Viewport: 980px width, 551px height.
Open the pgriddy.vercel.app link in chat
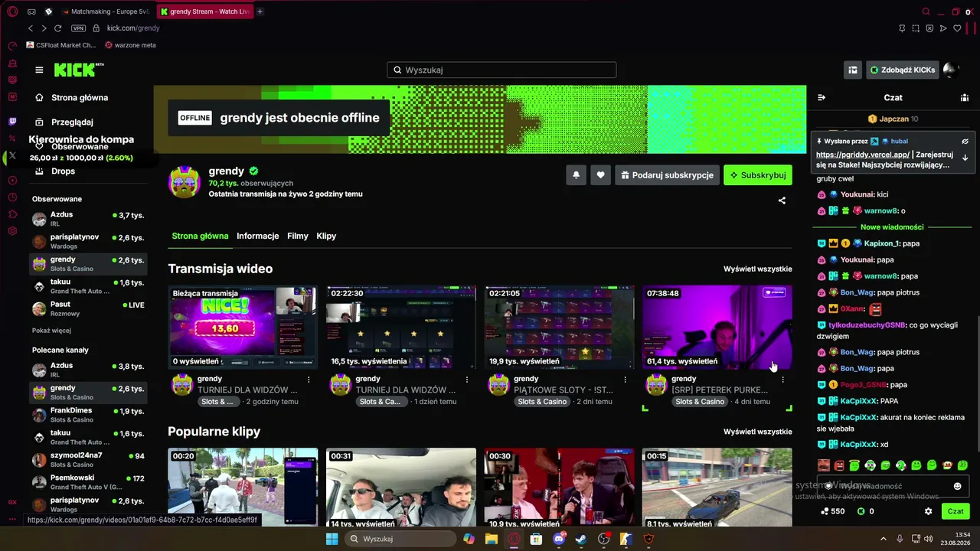tap(863, 155)
